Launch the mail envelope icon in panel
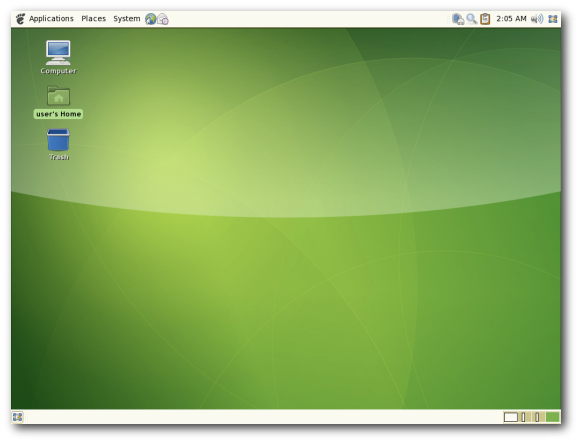Screen dimensions: 580x443 point(163,19)
